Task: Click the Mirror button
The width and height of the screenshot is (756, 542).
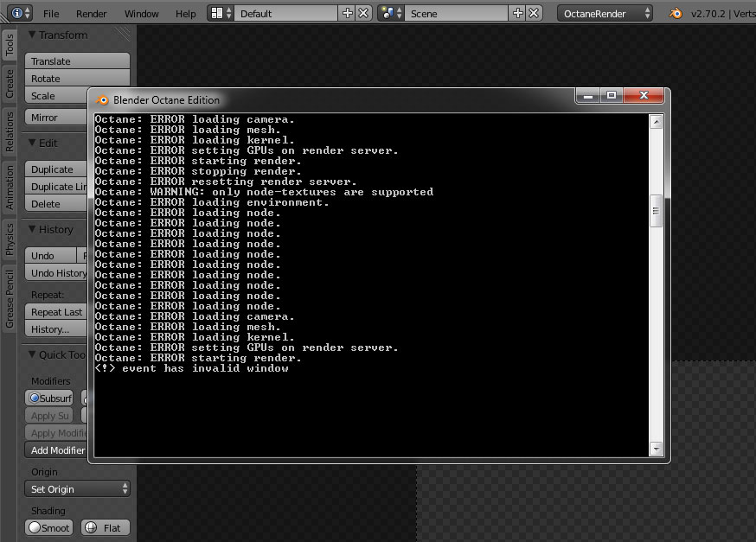Action: [x=56, y=118]
